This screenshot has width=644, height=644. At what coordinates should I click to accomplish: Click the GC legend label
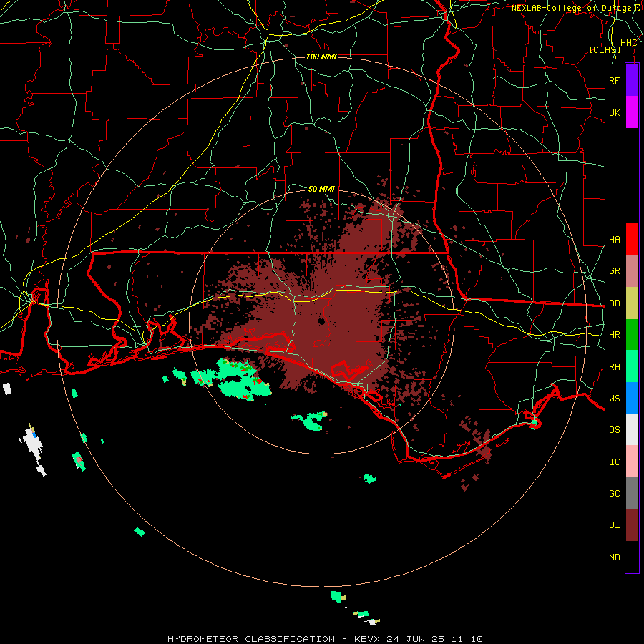615,494
